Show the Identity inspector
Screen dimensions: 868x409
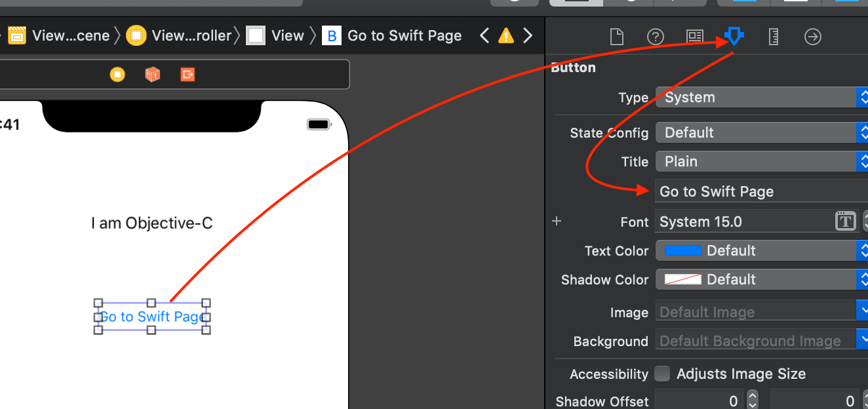click(695, 37)
